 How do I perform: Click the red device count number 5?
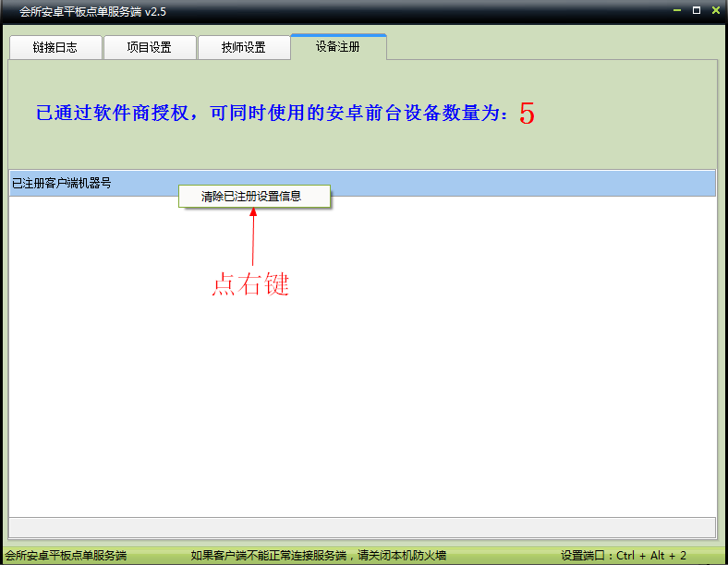point(527,114)
